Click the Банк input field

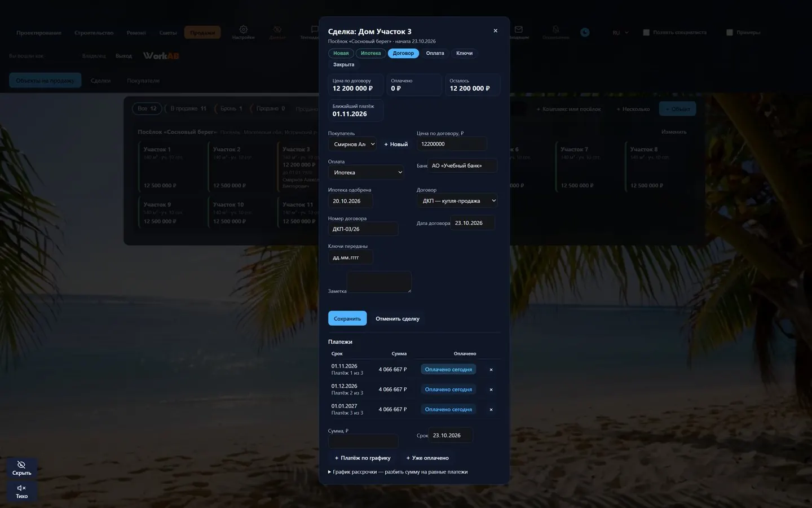click(x=462, y=165)
